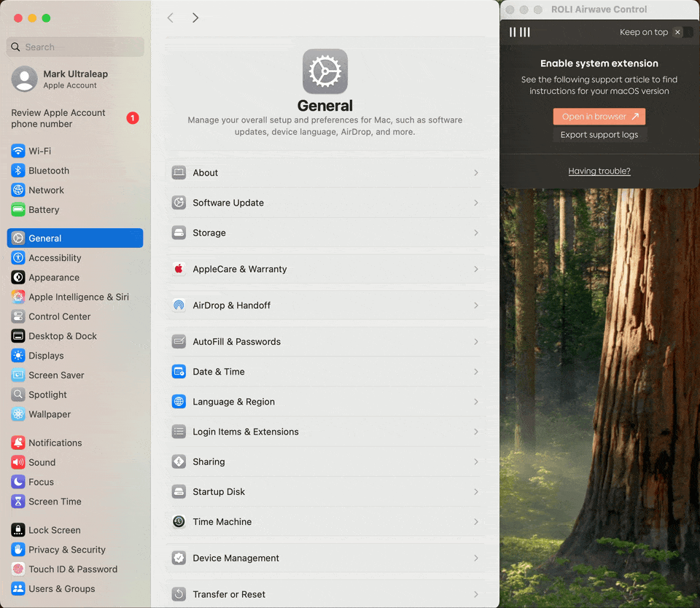Expand the Software Update chevron
The width and height of the screenshot is (700, 608).
476,203
